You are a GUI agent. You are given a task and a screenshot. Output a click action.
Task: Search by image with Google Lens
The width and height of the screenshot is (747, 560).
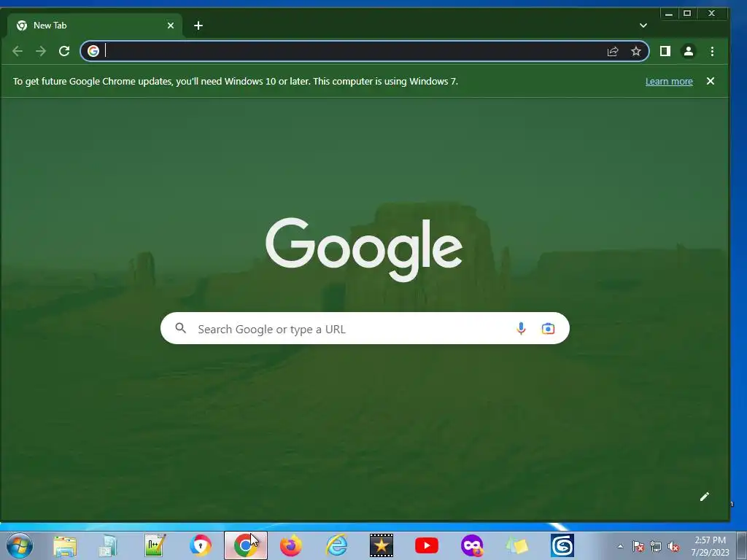point(548,329)
